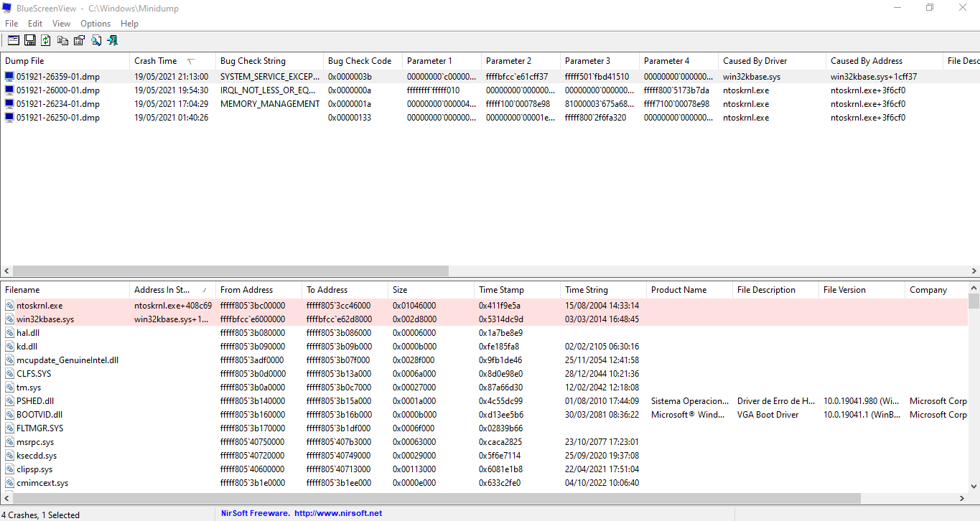The height and width of the screenshot is (521, 980).
Task: Click the ksecdd.sys file icon
Action: pyautogui.click(x=9, y=455)
